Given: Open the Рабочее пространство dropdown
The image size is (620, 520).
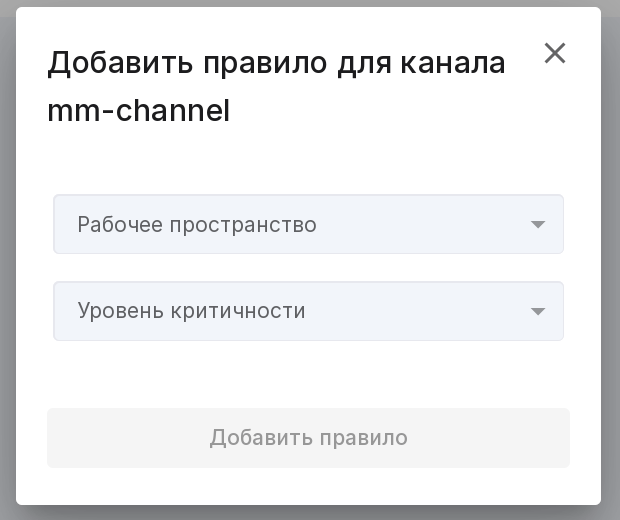Looking at the screenshot, I should pos(308,224).
